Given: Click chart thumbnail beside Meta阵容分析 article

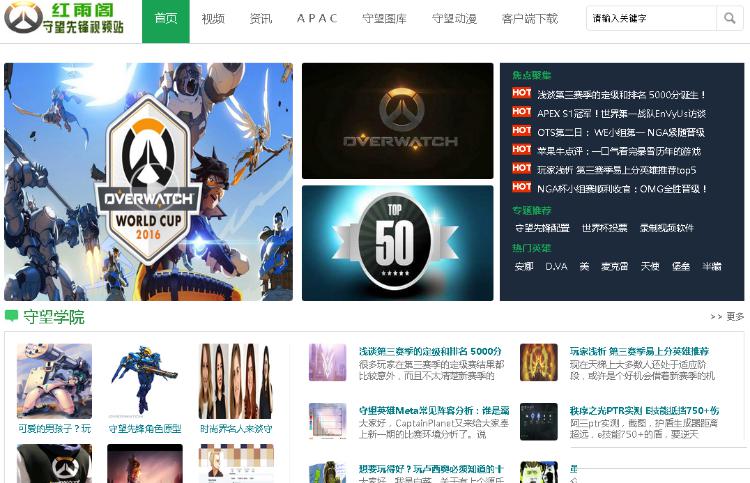Looking at the screenshot, I should [x=327, y=421].
